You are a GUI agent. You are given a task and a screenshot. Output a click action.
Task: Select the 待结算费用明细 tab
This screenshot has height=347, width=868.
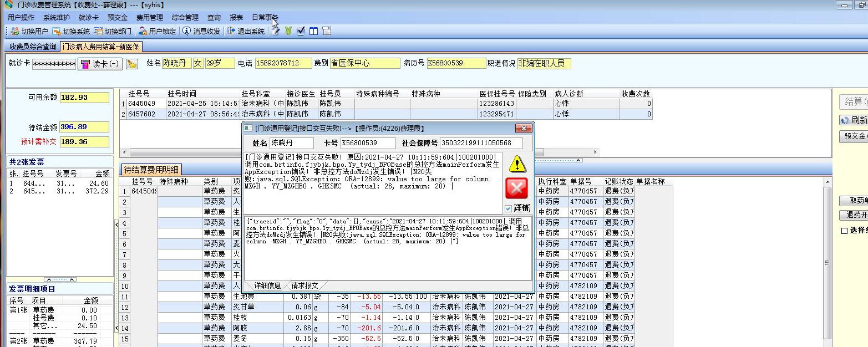[x=151, y=170]
